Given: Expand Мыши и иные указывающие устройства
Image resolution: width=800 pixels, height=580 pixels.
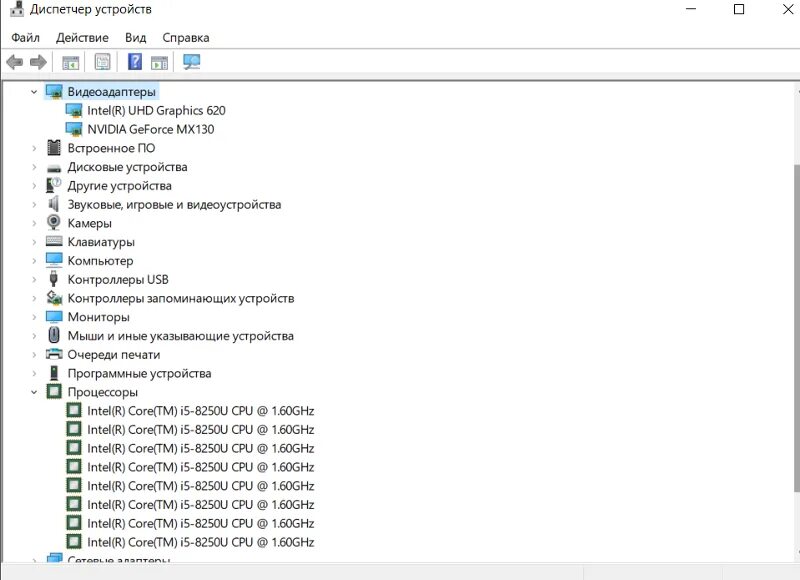Looking at the screenshot, I should pyautogui.click(x=34, y=336).
